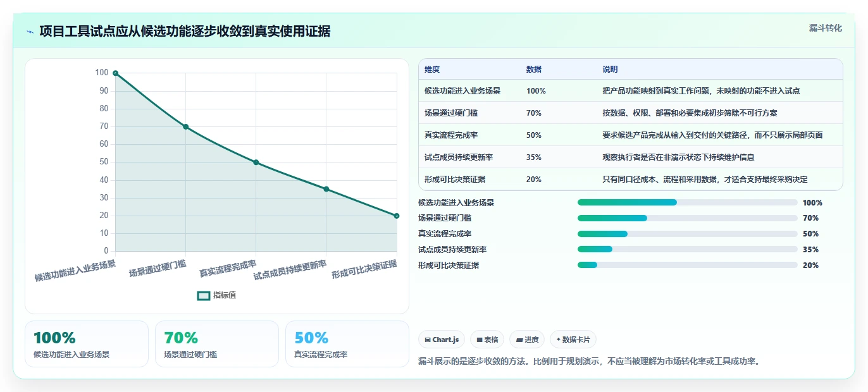Click the 70% stat card
The image size is (868, 392).
(217, 344)
